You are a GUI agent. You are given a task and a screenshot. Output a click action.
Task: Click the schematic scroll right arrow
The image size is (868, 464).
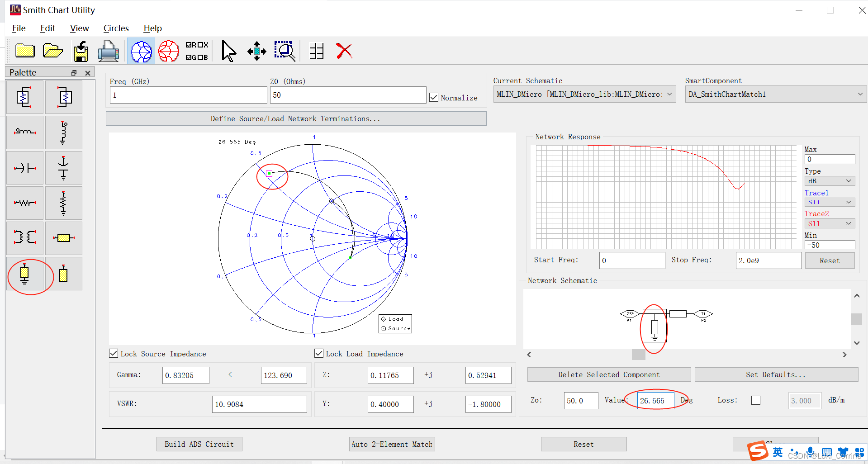point(844,355)
